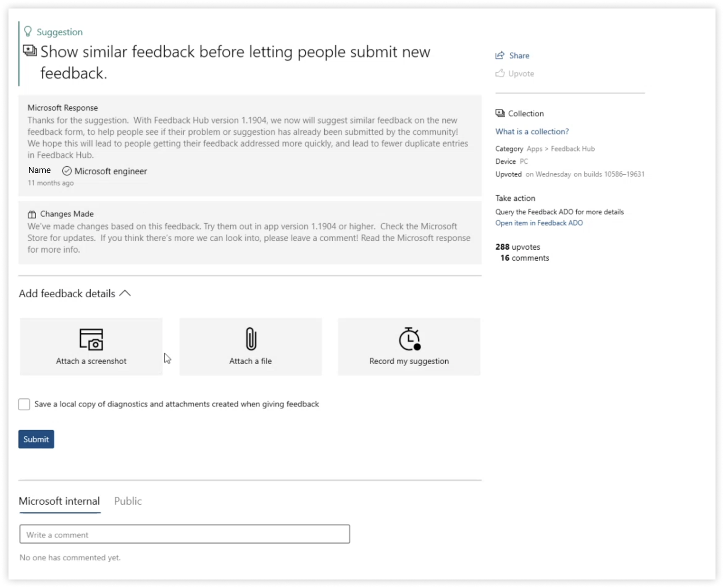This screenshot has width=724, height=588.
Task: Click the gift icon next to Changes Made
Action: point(32,214)
